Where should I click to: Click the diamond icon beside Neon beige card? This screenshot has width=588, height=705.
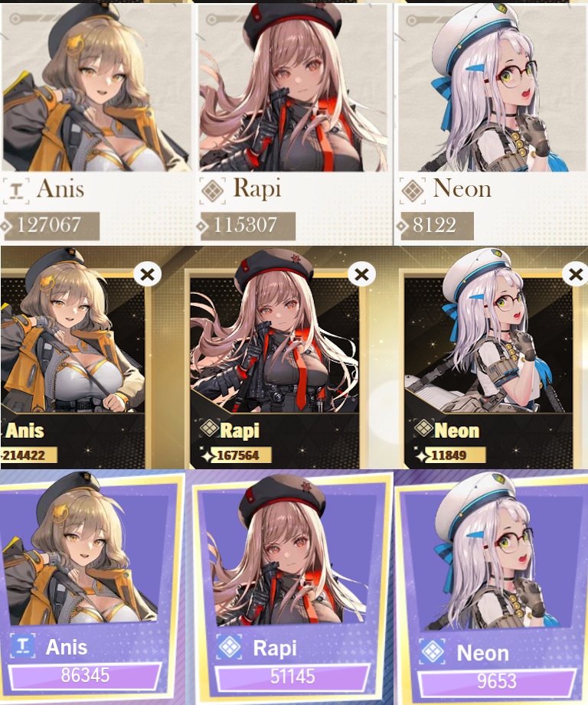(x=412, y=191)
